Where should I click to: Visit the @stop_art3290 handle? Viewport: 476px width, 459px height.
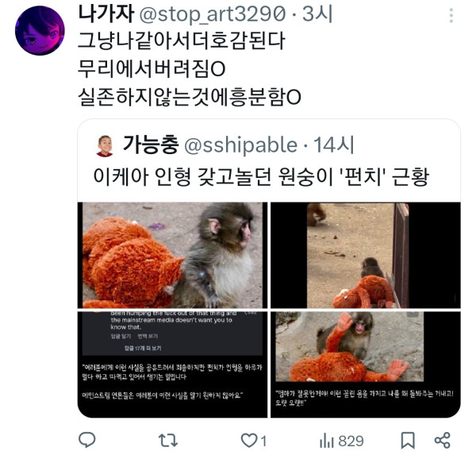point(213,14)
